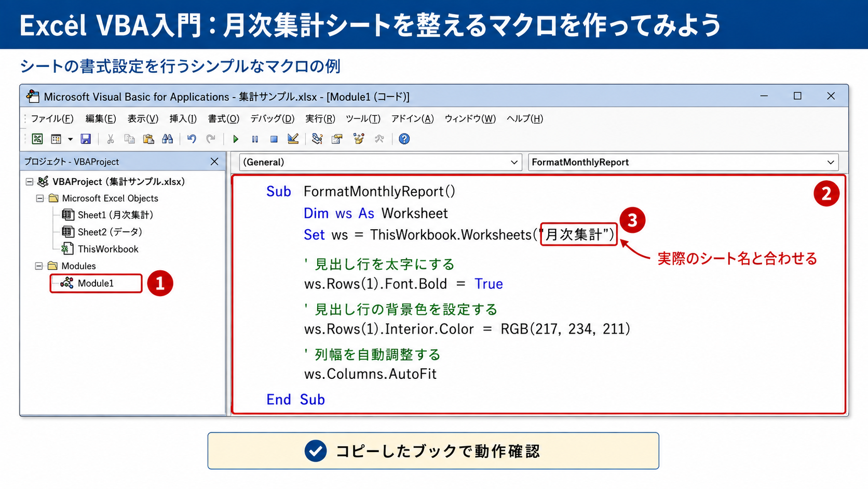868x489 pixels.
Task: Open Find with the binoculars icon
Action: (167, 139)
